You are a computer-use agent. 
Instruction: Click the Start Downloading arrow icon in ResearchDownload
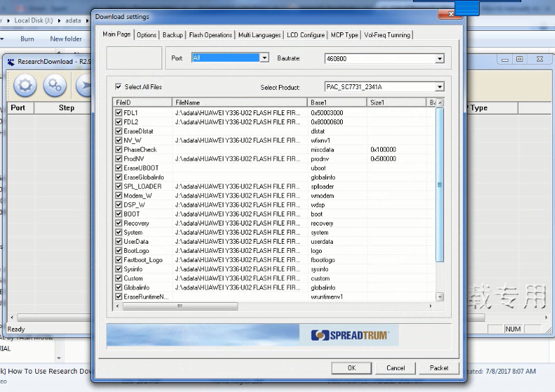click(x=84, y=85)
